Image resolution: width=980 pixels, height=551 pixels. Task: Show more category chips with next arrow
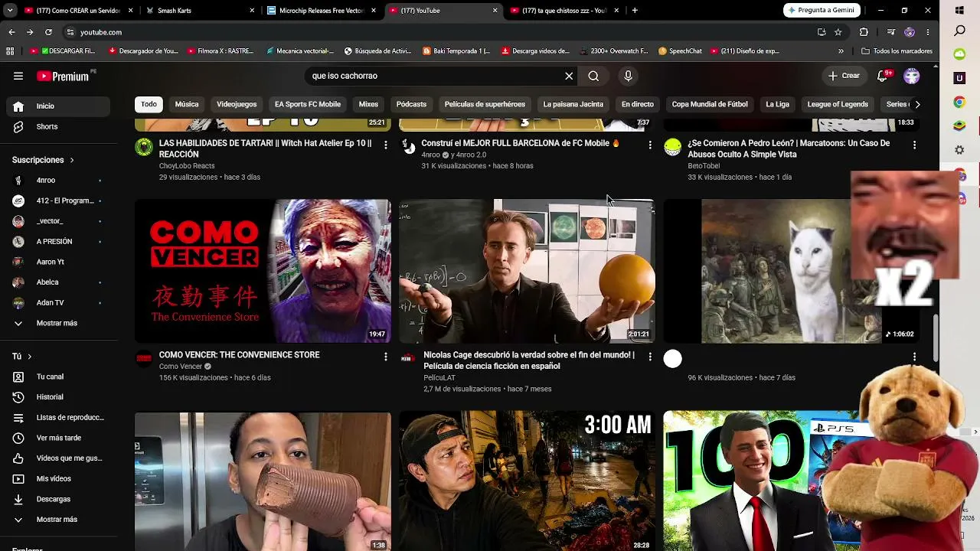coord(917,104)
